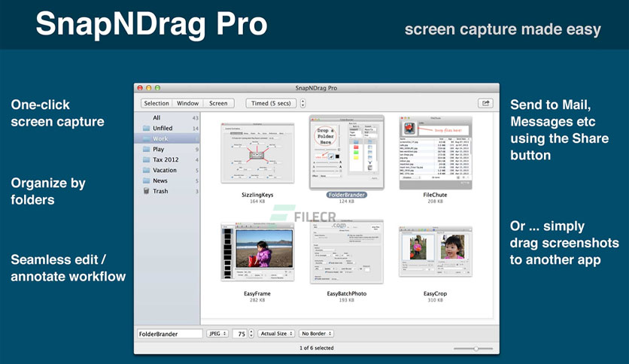Open the All screenshots list
The width and height of the screenshot is (629, 364).
(x=168, y=117)
